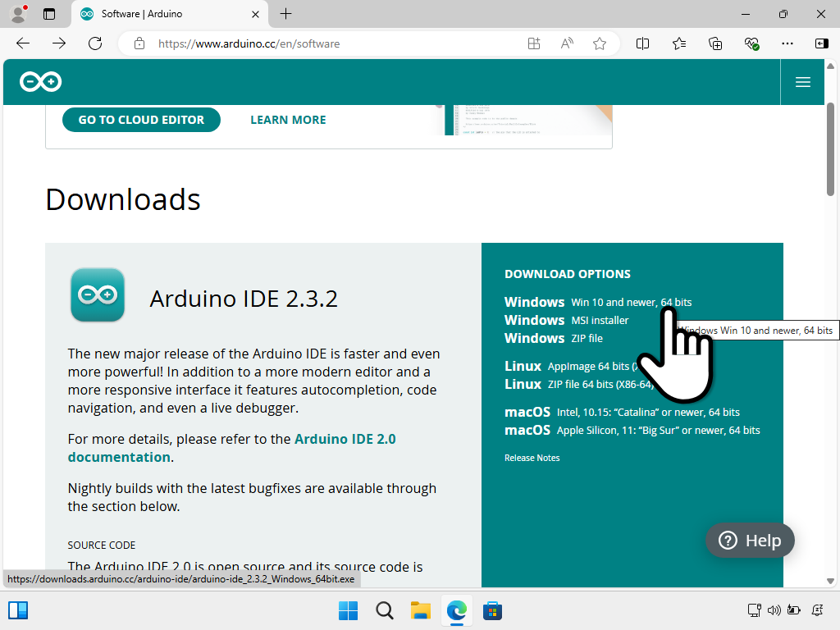The image size is (840, 630).
Task: Click the Arduino infinity logo in header
Action: (41, 81)
